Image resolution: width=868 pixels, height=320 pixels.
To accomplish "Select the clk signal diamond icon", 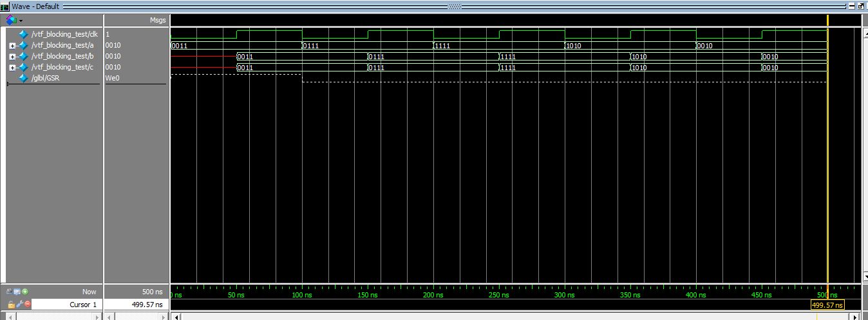I will coord(24,34).
